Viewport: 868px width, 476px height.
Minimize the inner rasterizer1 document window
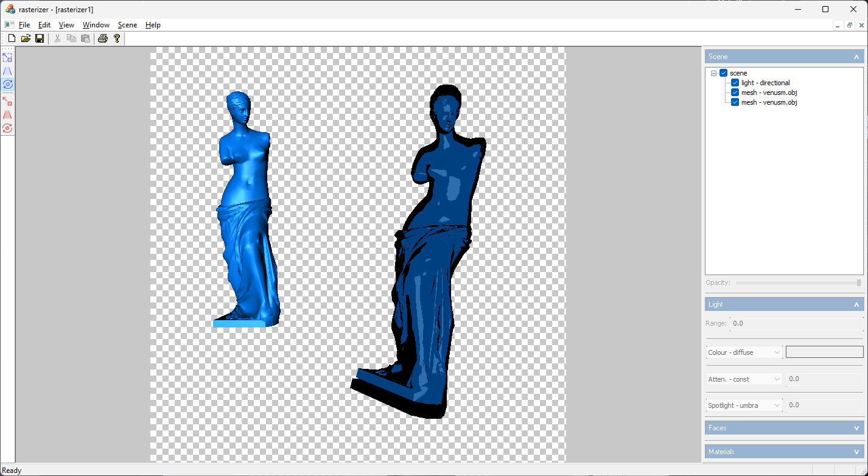(838, 25)
